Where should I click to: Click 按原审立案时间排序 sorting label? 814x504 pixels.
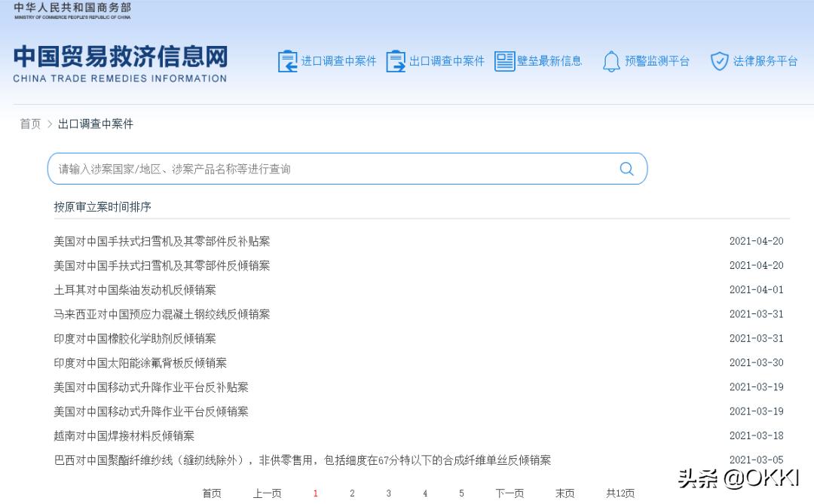coord(102,206)
